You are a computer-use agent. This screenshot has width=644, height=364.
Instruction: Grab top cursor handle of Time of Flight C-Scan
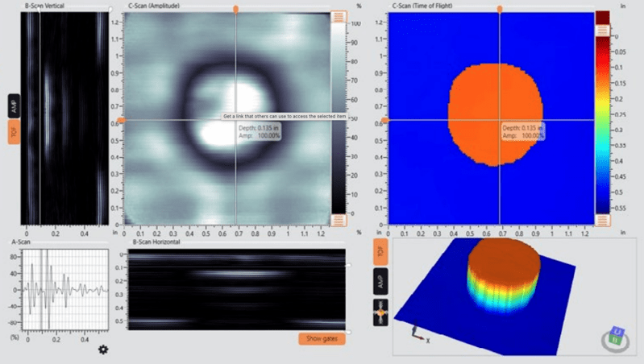[500, 9]
